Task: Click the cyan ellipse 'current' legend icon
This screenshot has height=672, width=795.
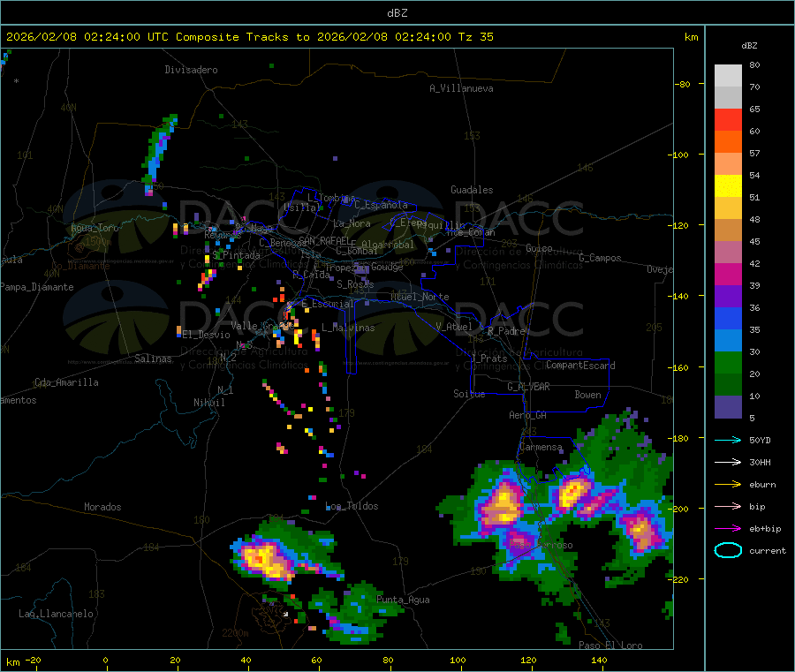Action: click(728, 550)
